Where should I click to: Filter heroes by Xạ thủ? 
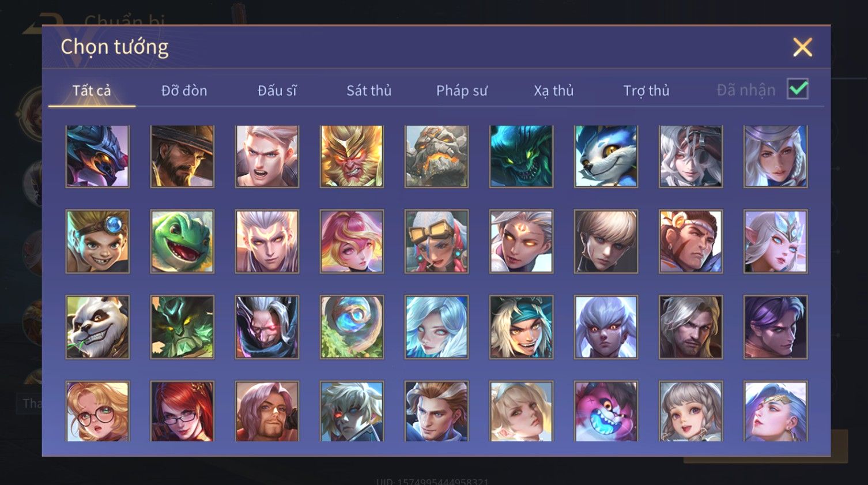[554, 91]
